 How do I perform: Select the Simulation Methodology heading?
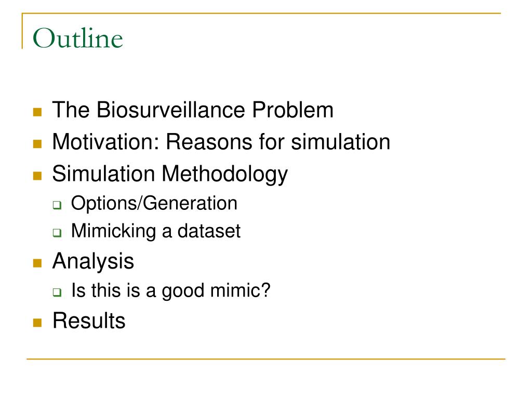click(x=170, y=174)
